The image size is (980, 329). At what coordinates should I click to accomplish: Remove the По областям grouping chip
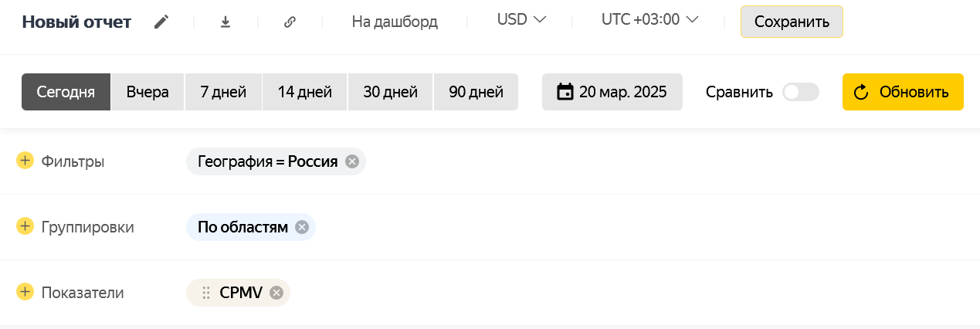click(302, 227)
